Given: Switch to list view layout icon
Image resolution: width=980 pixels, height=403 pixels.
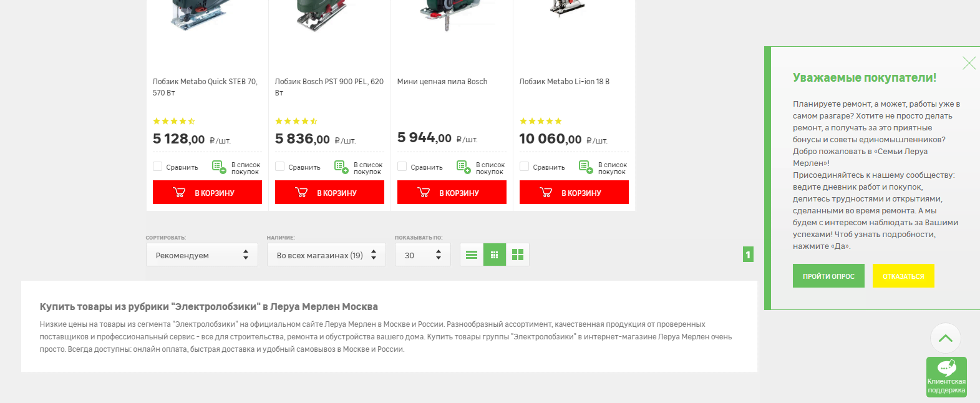Looking at the screenshot, I should pos(472,255).
